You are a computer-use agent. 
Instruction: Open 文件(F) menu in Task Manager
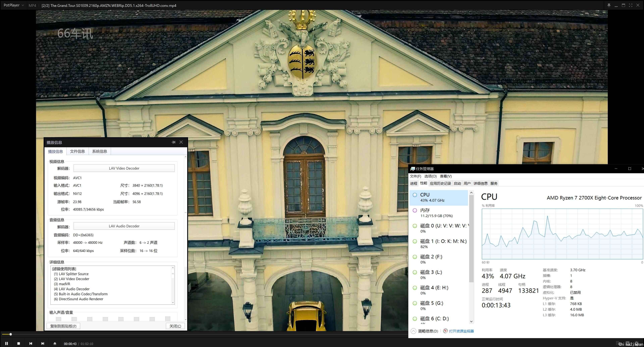coord(416,176)
